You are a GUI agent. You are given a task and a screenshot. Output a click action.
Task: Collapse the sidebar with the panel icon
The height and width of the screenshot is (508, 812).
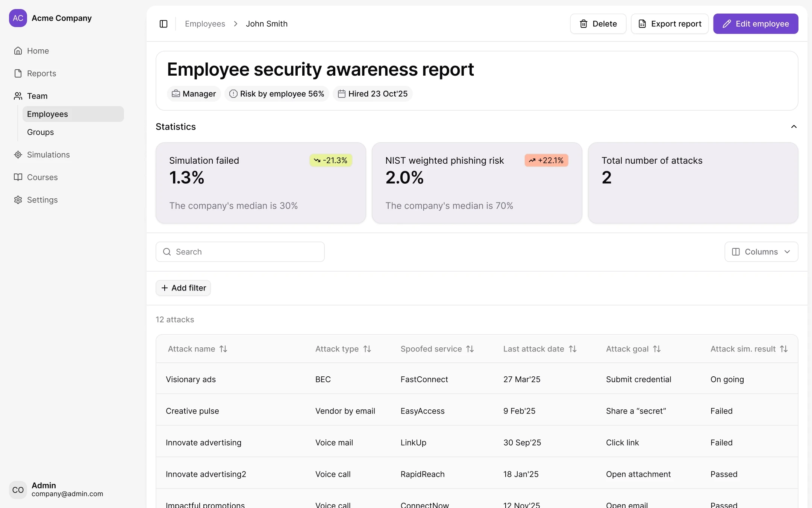(x=164, y=24)
